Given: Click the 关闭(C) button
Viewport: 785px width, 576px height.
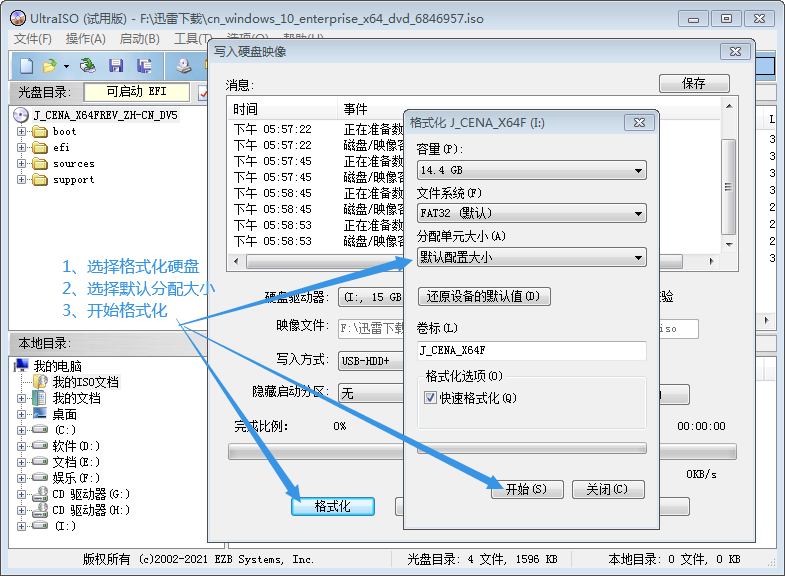Looking at the screenshot, I should [x=608, y=489].
